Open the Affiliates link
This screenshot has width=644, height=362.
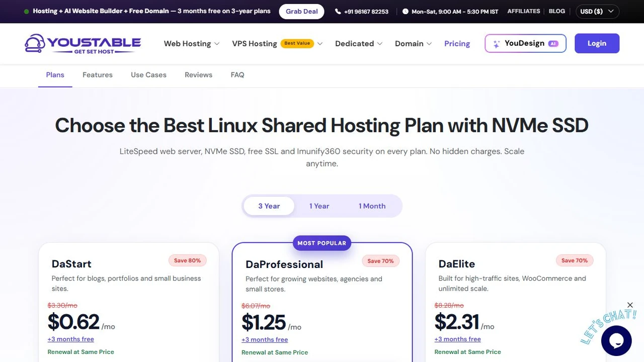[x=524, y=11]
